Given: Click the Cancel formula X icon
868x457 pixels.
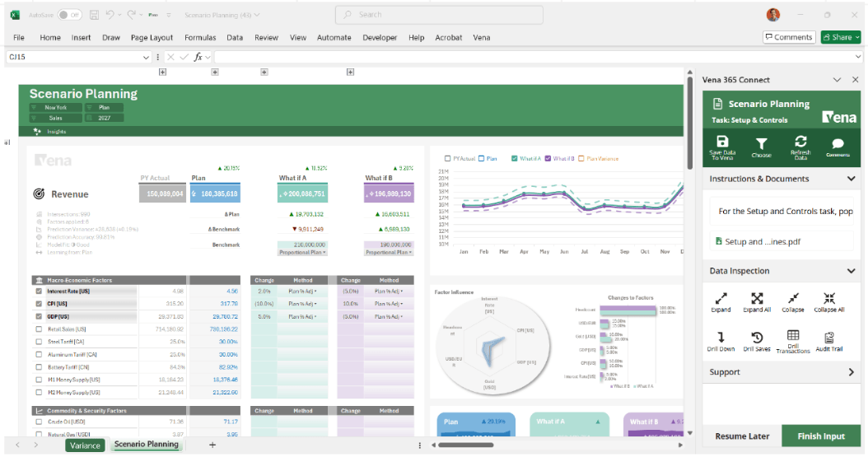Looking at the screenshot, I should [170, 57].
